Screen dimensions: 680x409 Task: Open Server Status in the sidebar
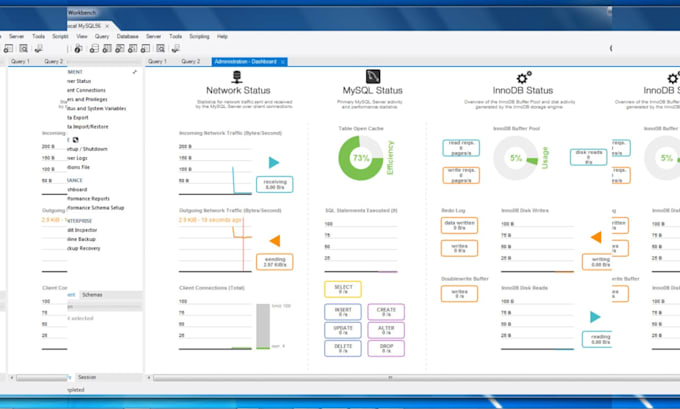click(x=79, y=81)
